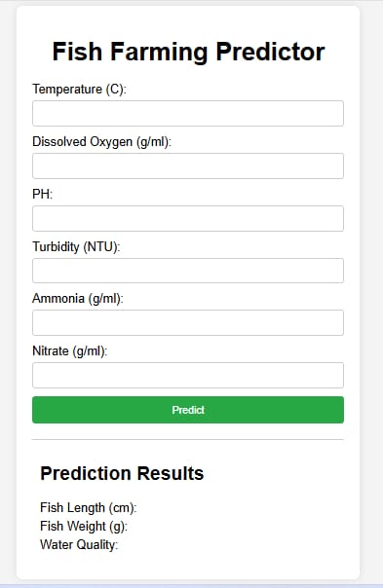The height and width of the screenshot is (588, 383).
Task: Focus the Nitrate (g/ml) input field
Action: pyautogui.click(x=188, y=375)
